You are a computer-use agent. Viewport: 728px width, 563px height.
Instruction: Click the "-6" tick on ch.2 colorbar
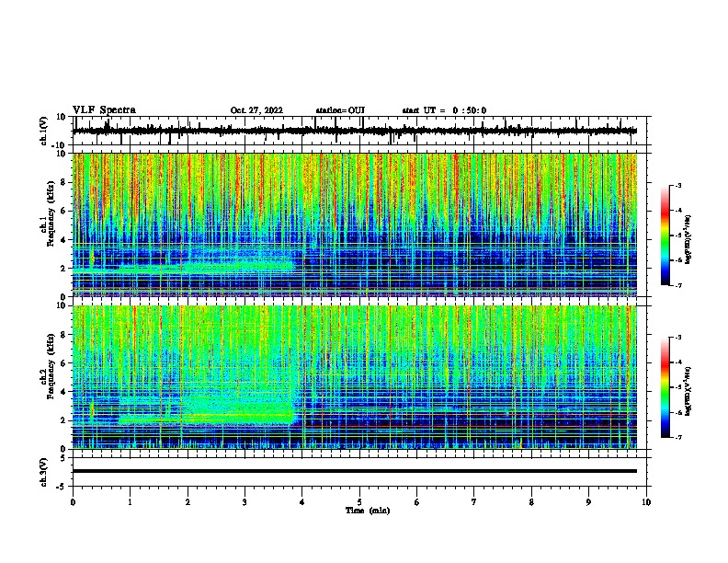(x=678, y=412)
